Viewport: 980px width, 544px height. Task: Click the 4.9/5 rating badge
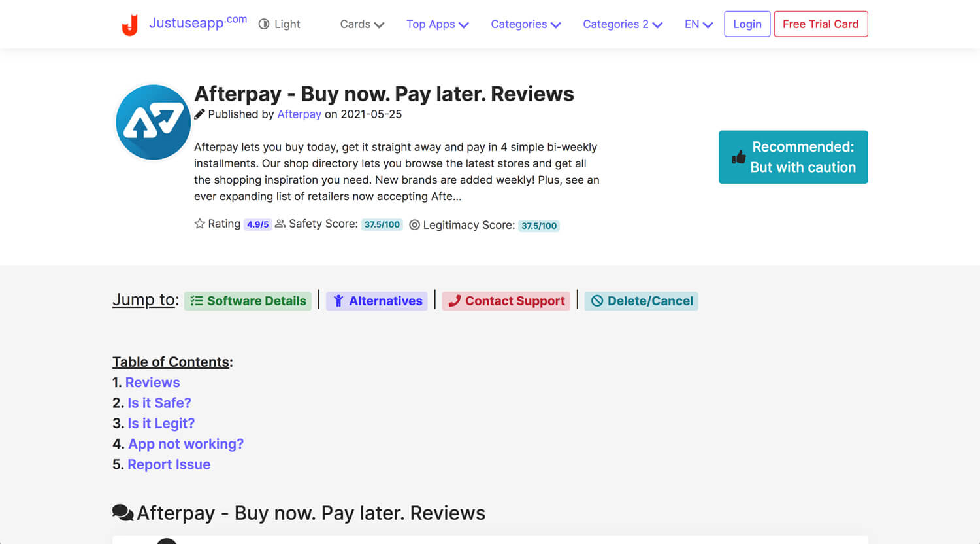(257, 224)
